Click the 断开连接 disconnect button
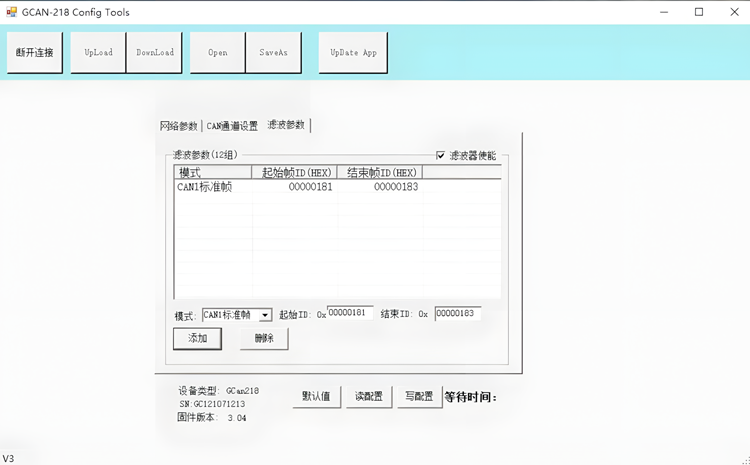The height and width of the screenshot is (465, 750). pyautogui.click(x=35, y=53)
